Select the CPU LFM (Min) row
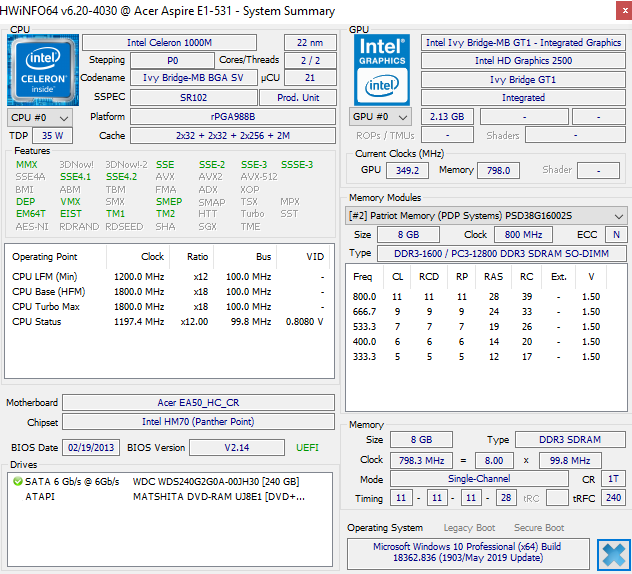This screenshot has height=574, width=632. coord(168,277)
